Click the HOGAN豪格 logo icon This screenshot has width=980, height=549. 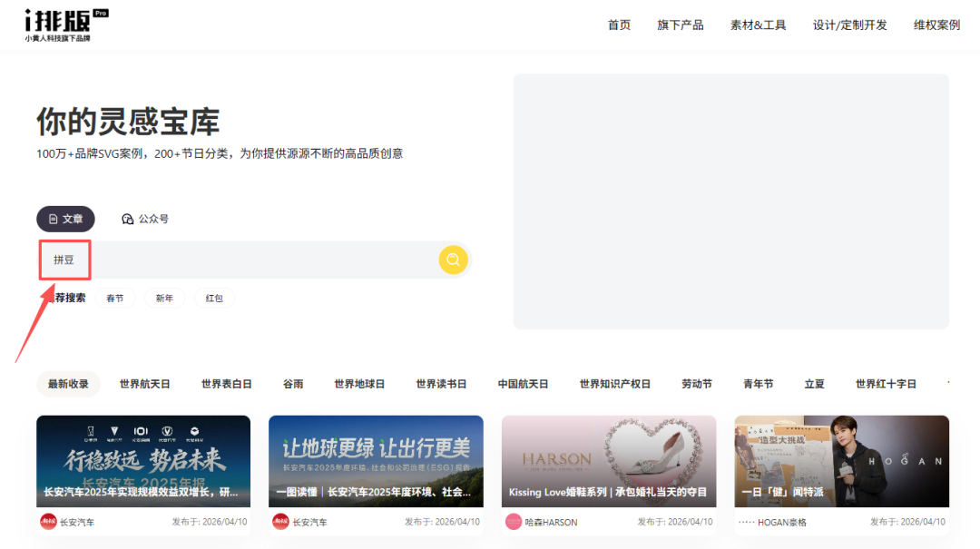[746, 522]
